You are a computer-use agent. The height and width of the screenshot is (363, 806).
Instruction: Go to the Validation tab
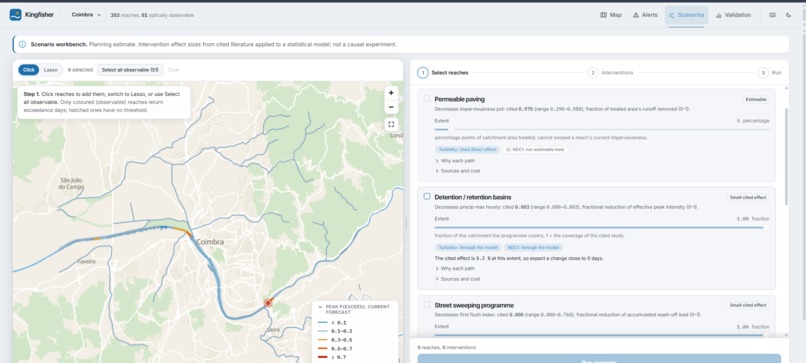(x=733, y=15)
